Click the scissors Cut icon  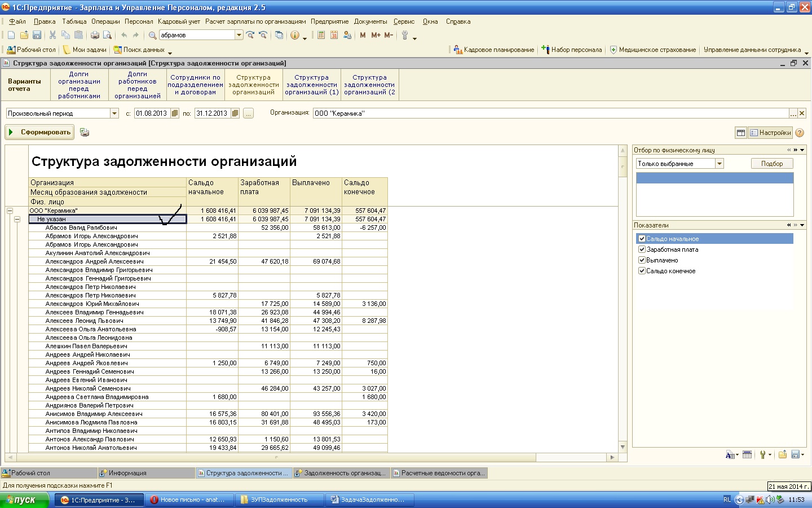(52, 35)
